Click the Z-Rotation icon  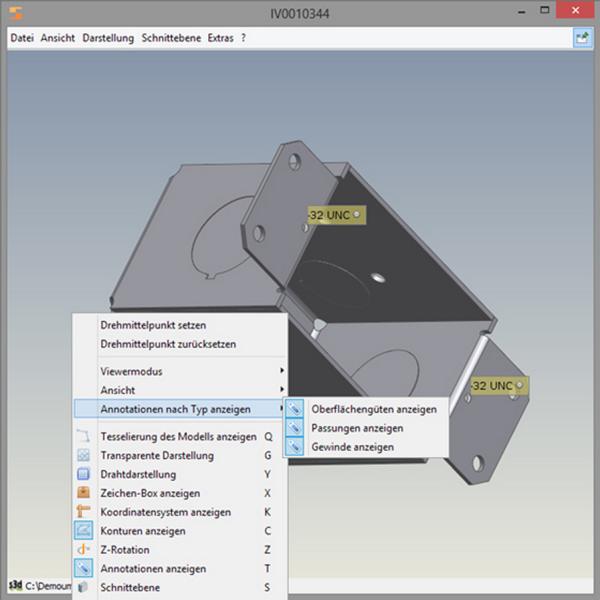click(83, 549)
